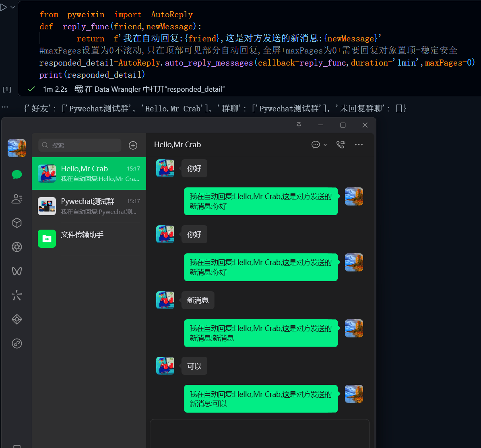Click the WeChat profile avatar in sidebar
This screenshot has width=481, height=448.
[17, 148]
